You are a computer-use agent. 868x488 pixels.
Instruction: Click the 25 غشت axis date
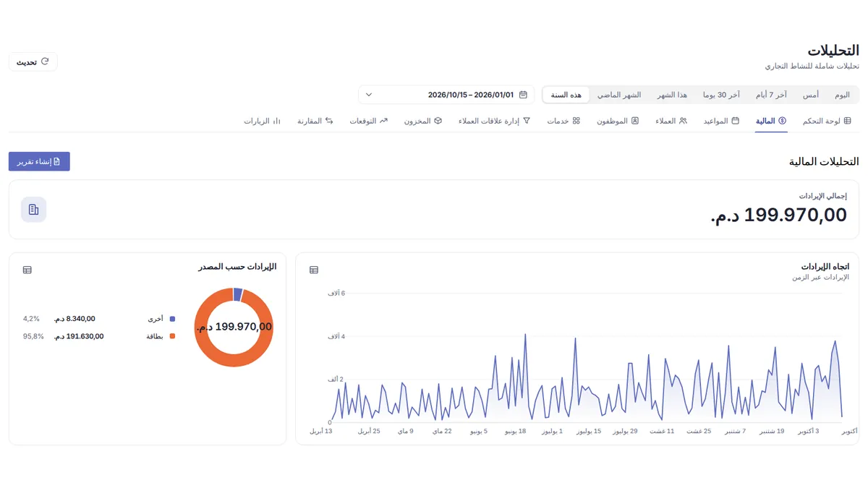click(x=699, y=431)
